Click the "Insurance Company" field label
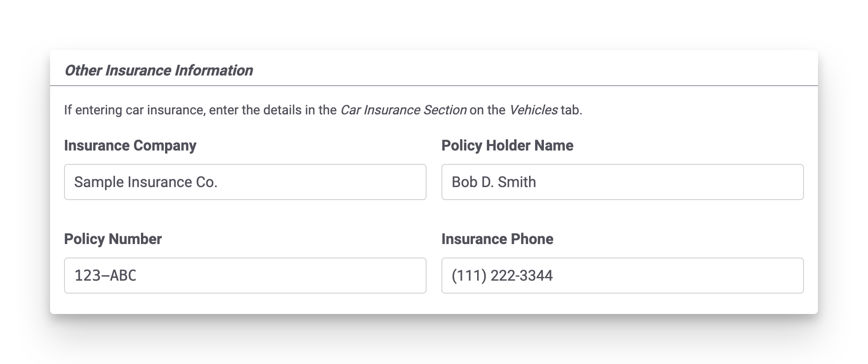Screen dimensions: 868x364 130,145
